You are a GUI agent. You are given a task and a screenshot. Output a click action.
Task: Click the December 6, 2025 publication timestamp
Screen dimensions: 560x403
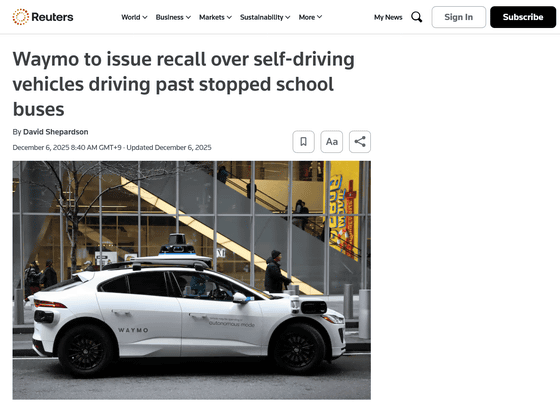pyautogui.click(x=67, y=148)
